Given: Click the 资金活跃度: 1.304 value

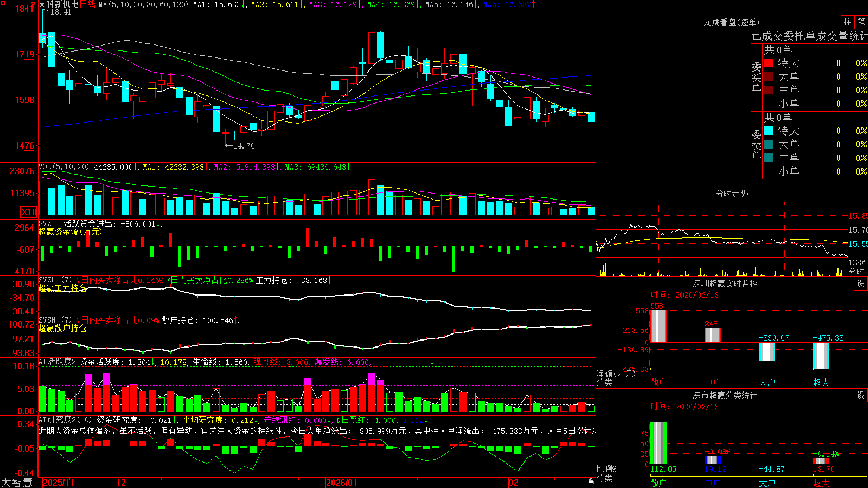Looking at the screenshot, I should [115, 362].
